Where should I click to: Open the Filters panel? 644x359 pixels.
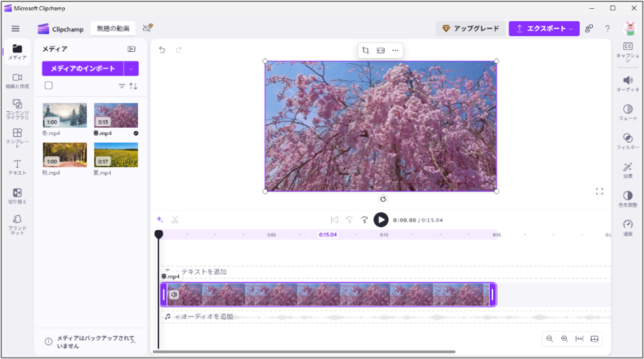click(628, 141)
